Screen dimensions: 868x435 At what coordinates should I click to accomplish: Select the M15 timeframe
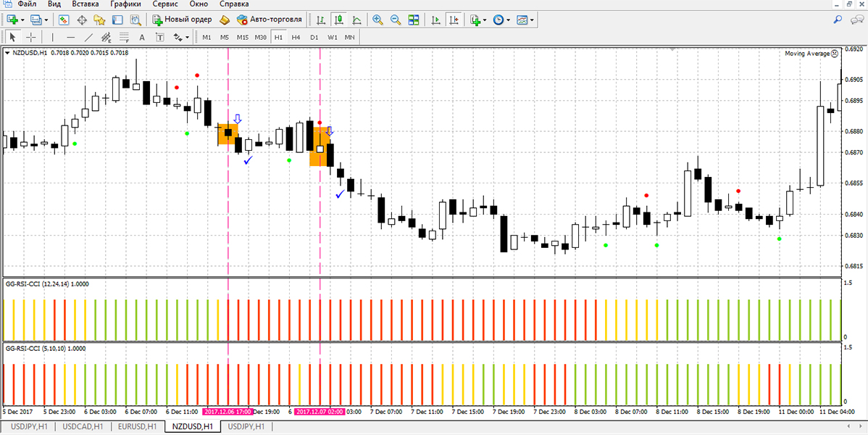(x=242, y=37)
